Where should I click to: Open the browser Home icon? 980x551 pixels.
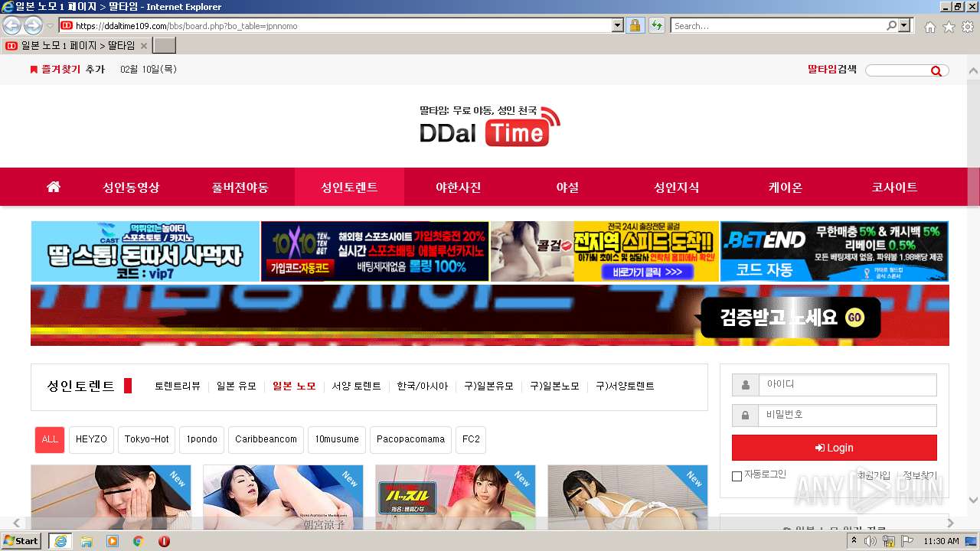click(929, 27)
